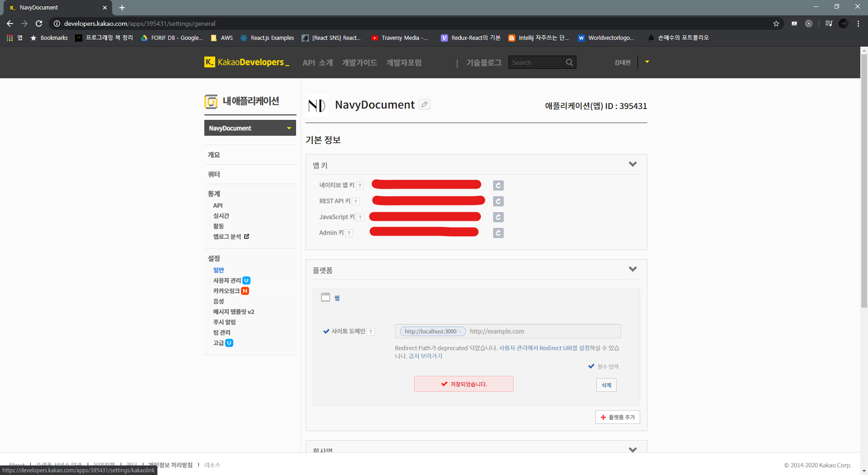Image resolution: width=868 pixels, height=475 pixels.
Task: Open the account dropdown arrow next to 김태현
Action: [647, 62]
